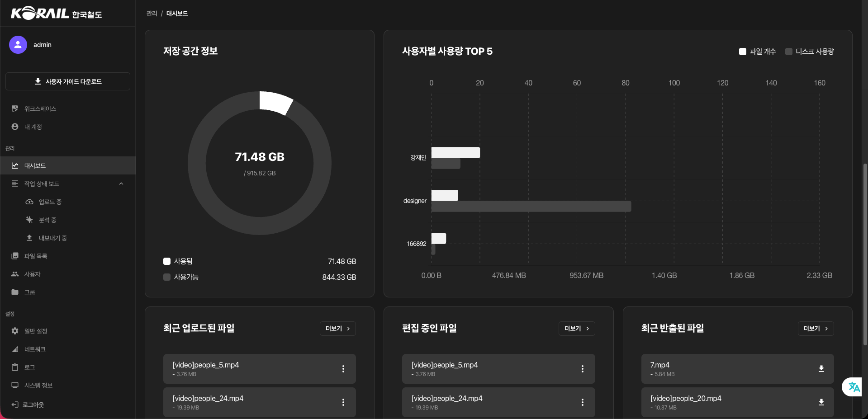This screenshot has width=868, height=419.
Task: Open options menu for uploaded [video]people_5.mp4
Action: click(x=343, y=369)
